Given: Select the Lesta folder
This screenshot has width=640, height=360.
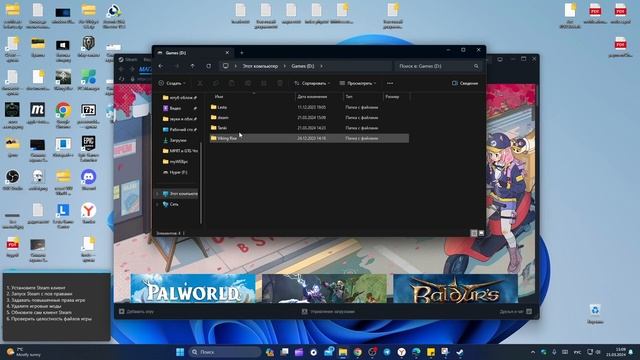Looking at the screenshot, I should 309,107.
